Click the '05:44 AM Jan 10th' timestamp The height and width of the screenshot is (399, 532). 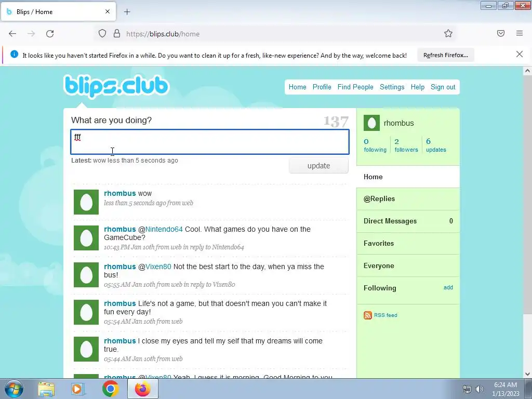click(129, 358)
